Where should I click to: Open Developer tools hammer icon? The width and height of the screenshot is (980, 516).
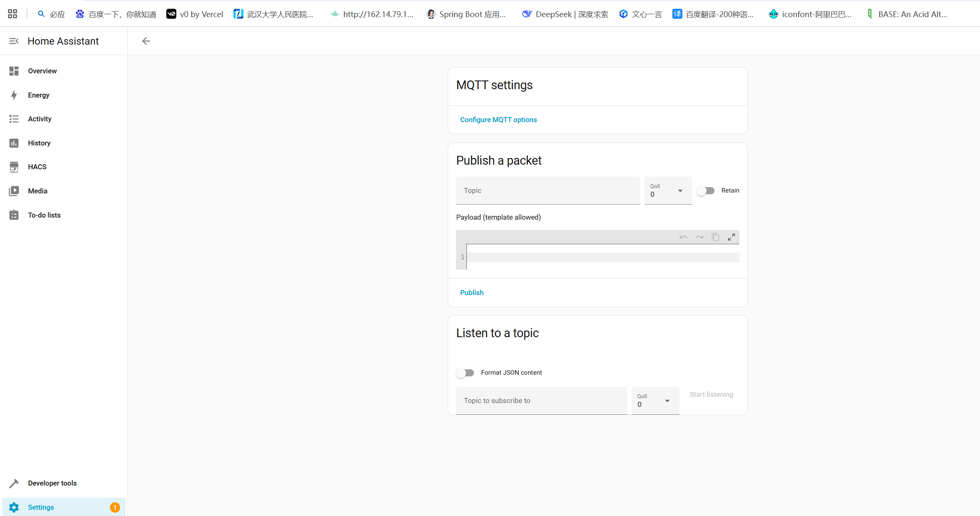click(x=14, y=483)
